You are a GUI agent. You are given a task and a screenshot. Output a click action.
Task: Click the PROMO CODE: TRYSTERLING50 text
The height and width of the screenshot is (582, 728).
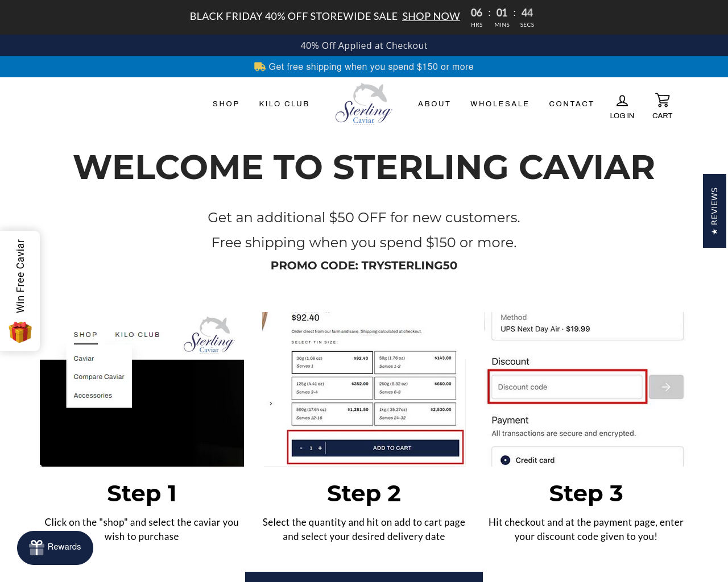[364, 265]
